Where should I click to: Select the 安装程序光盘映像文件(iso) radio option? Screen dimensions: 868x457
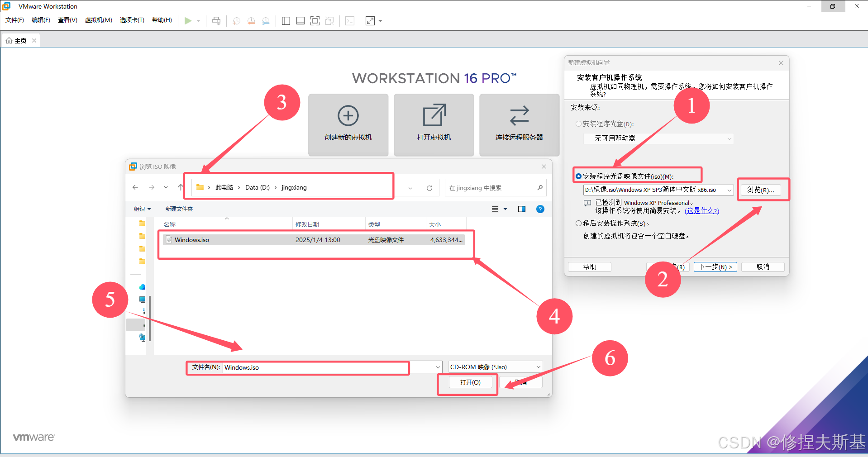578,176
